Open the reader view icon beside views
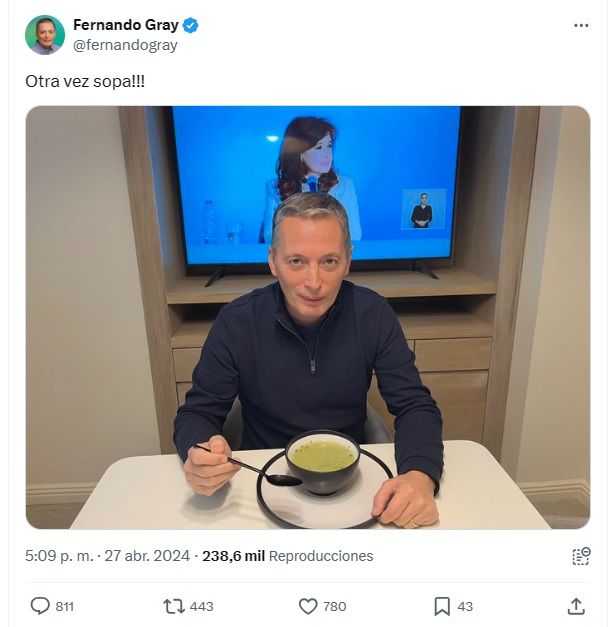This screenshot has width=615, height=627. [x=581, y=556]
